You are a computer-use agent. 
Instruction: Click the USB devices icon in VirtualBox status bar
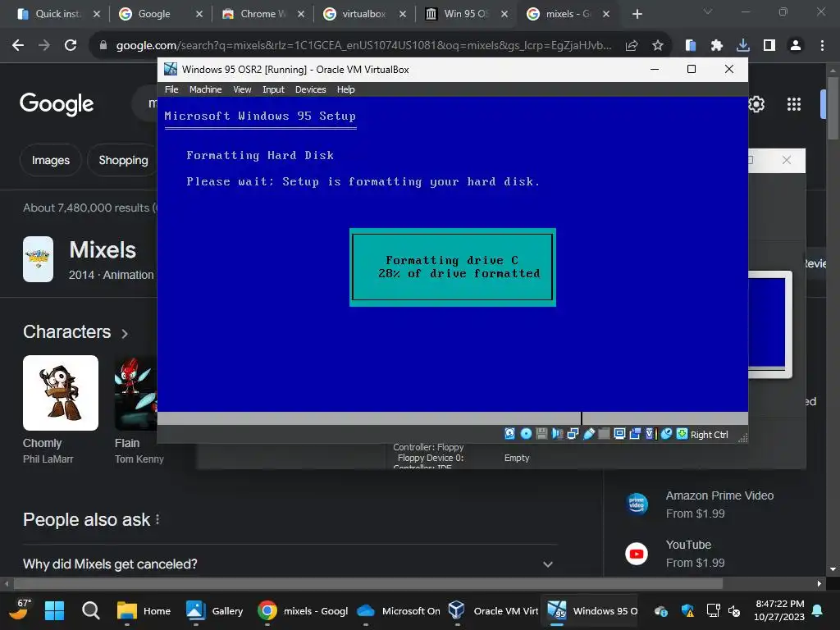pyautogui.click(x=588, y=434)
